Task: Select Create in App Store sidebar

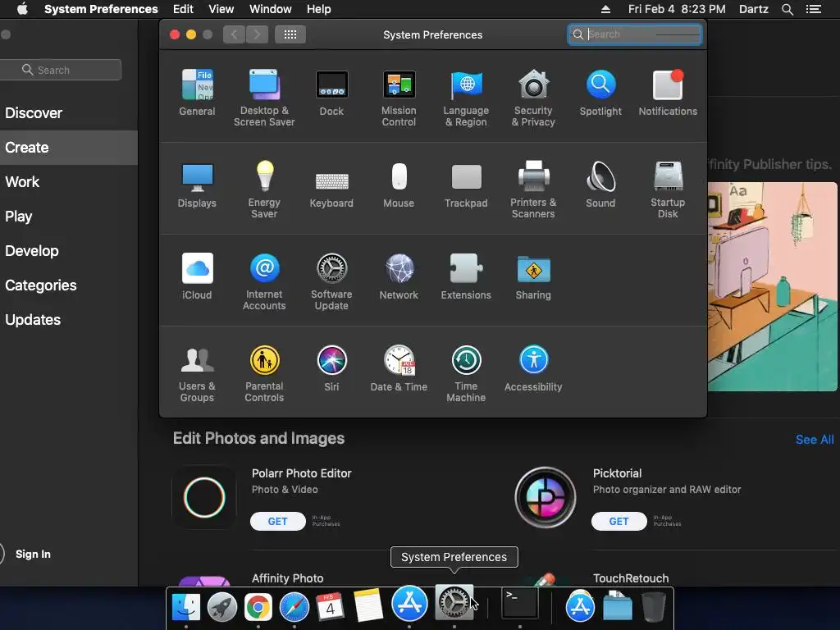Action: click(x=69, y=148)
